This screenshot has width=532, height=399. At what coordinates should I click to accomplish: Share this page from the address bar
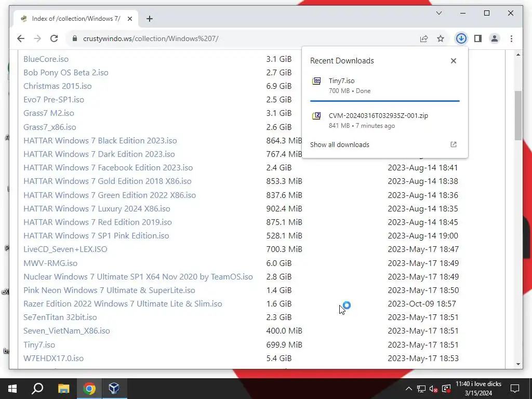coord(424,38)
